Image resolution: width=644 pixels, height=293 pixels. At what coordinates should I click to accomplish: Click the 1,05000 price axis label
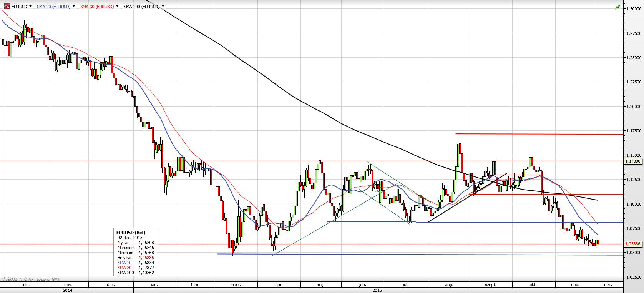(634, 253)
